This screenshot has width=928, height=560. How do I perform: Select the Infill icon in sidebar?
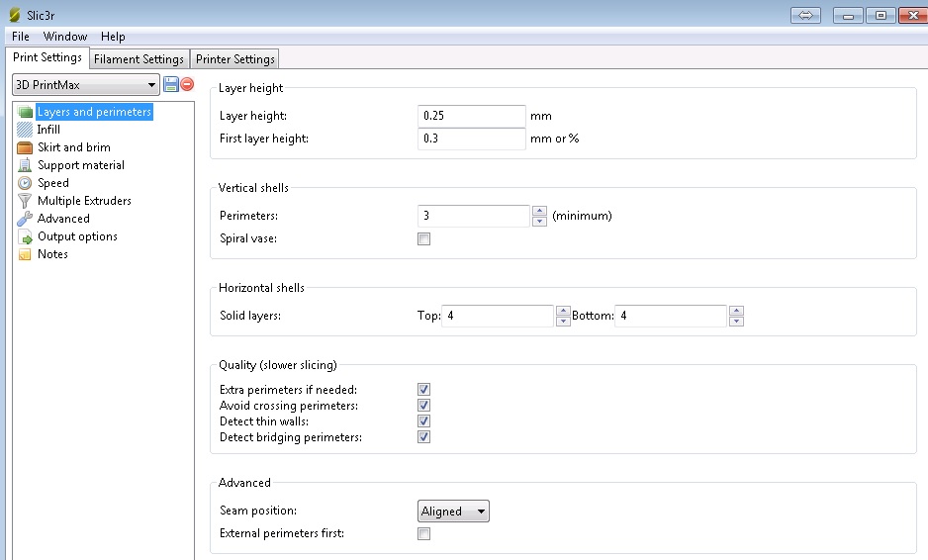[25, 130]
